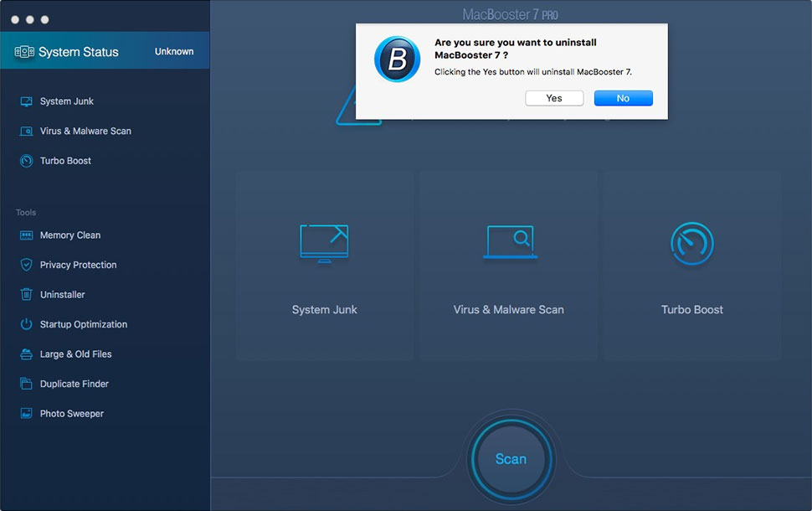This screenshot has width=812, height=511.
Task: Start a scan with the Scan button
Action: (511, 459)
